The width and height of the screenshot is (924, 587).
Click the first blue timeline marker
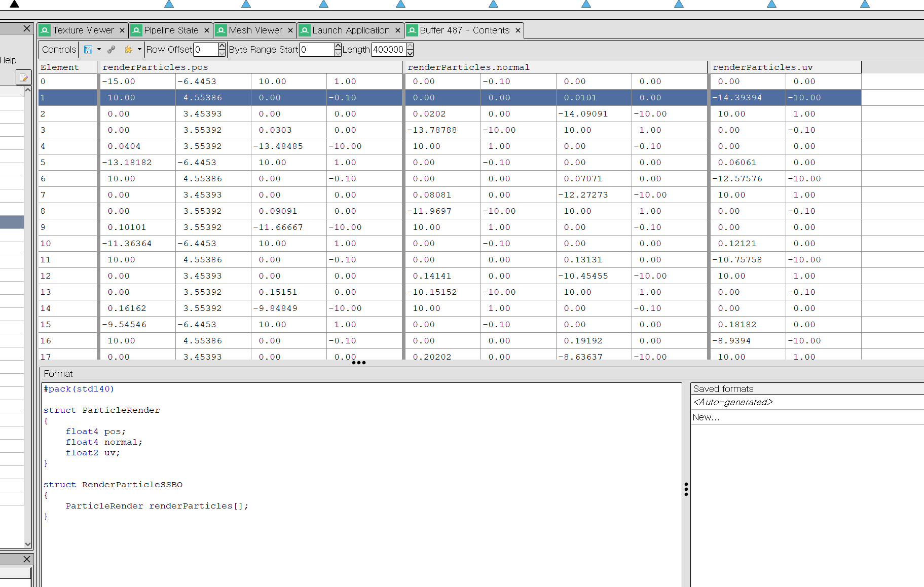[x=169, y=4]
